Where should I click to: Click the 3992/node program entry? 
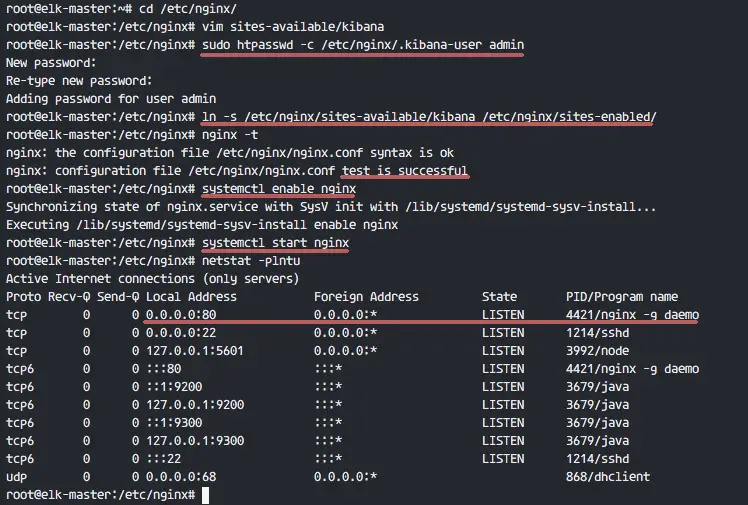[597, 351]
